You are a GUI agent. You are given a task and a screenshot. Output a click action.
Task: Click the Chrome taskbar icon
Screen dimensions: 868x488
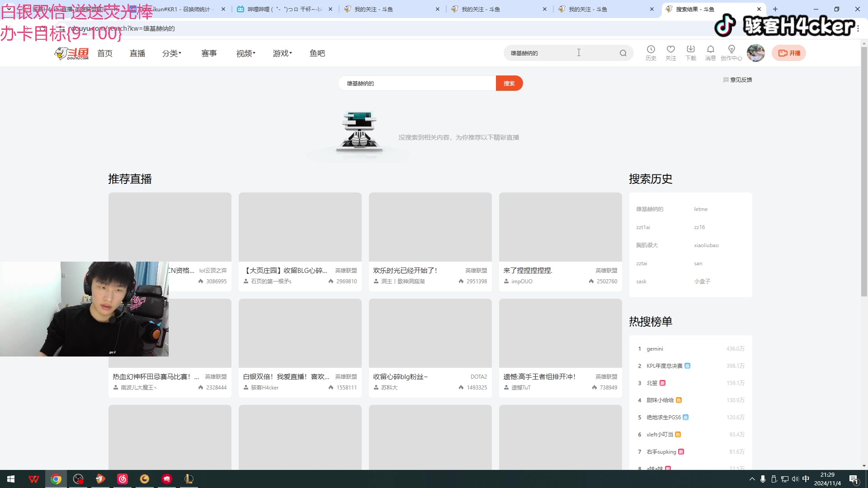[x=56, y=479]
